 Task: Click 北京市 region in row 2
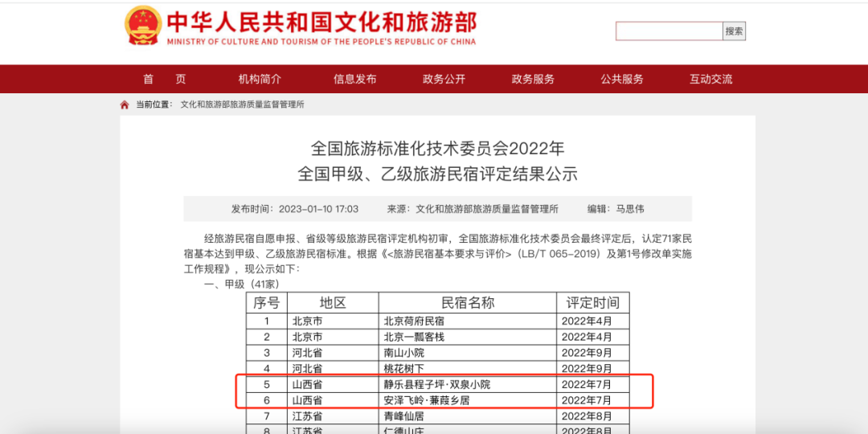307,337
